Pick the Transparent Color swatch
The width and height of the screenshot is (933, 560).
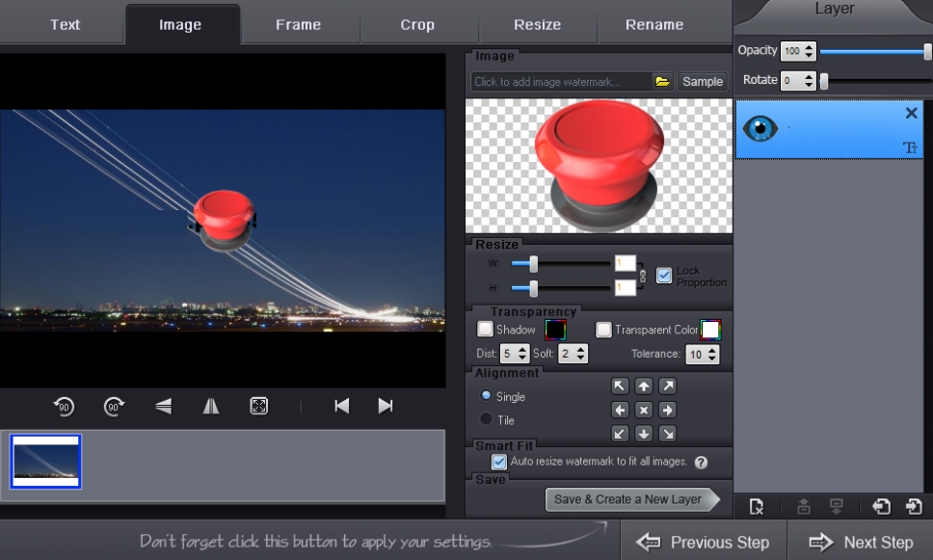pos(710,330)
